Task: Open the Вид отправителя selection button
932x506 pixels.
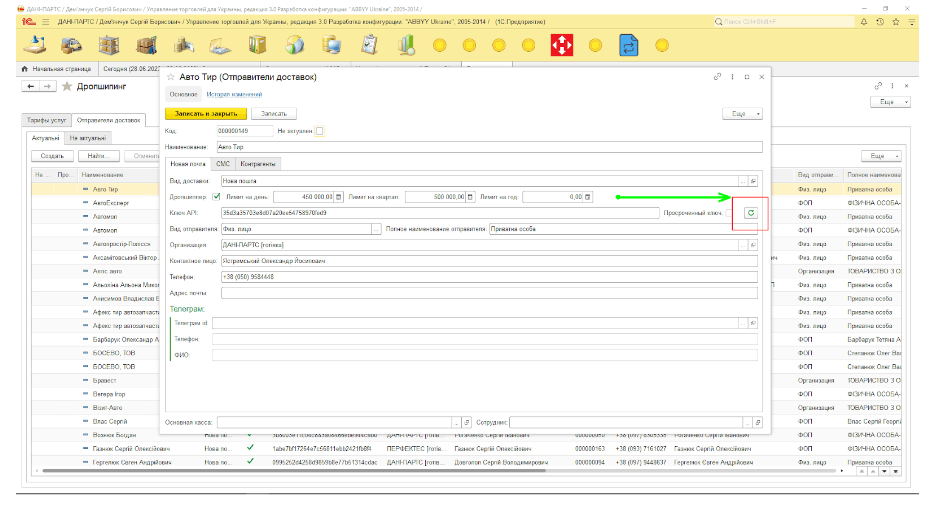Action: point(376,229)
